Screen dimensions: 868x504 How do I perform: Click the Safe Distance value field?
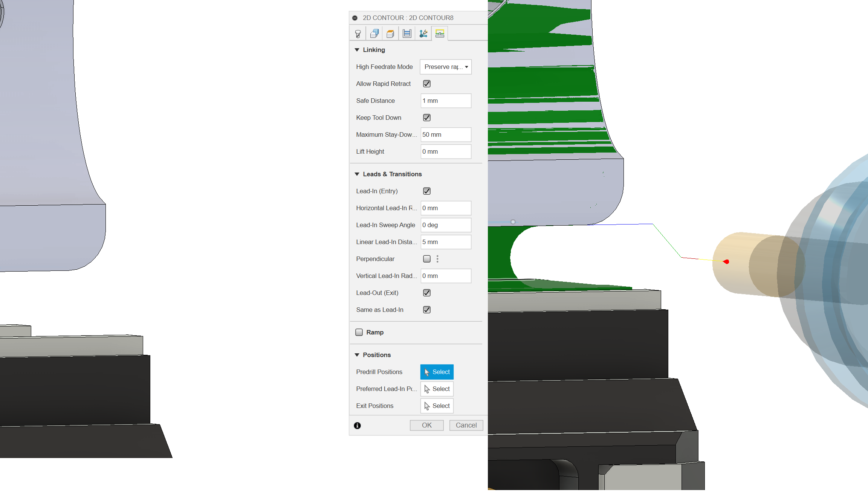446,101
